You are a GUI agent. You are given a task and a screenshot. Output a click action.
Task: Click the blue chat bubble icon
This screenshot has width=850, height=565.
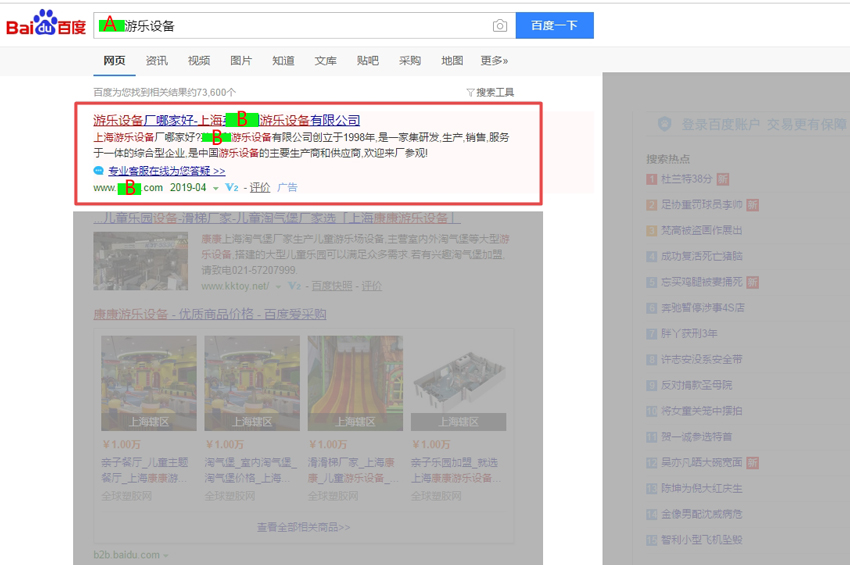(99, 171)
